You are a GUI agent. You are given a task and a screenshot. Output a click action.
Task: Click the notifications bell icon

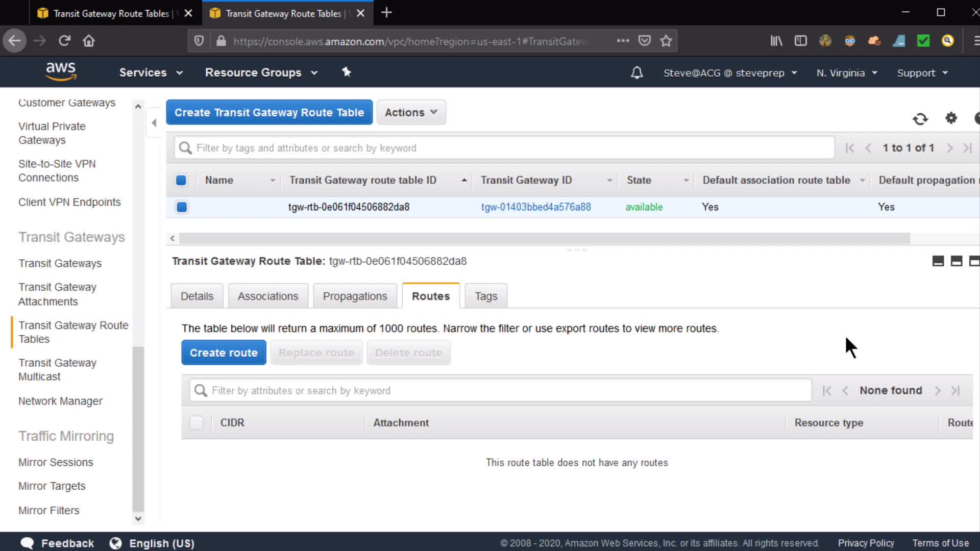click(636, 73)
